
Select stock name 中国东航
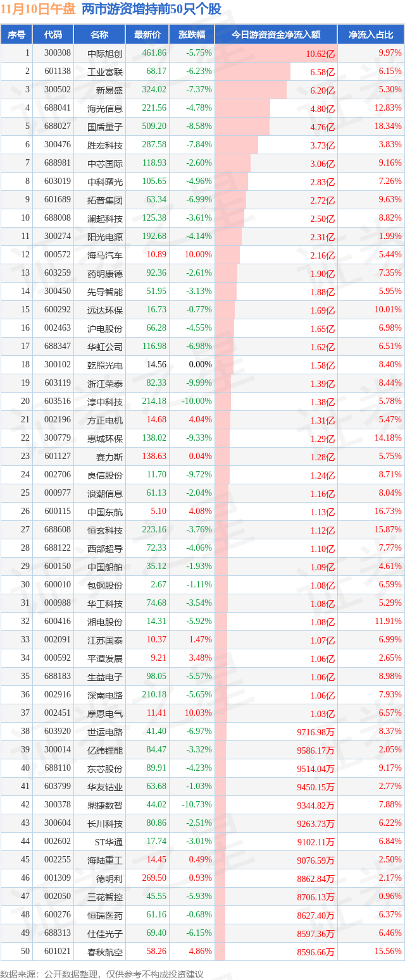106,512
